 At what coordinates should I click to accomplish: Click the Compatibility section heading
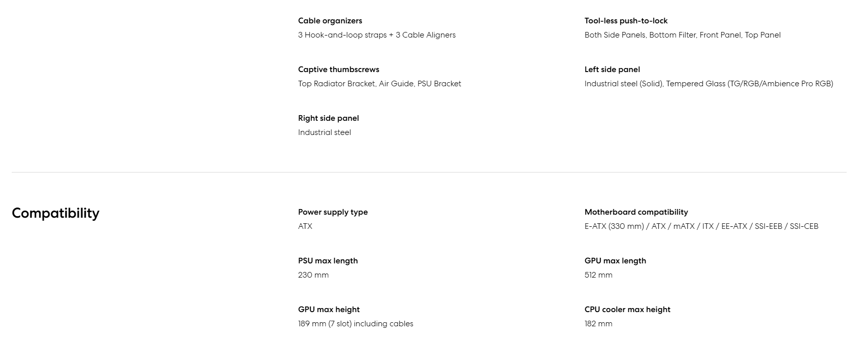click(55, 213)
